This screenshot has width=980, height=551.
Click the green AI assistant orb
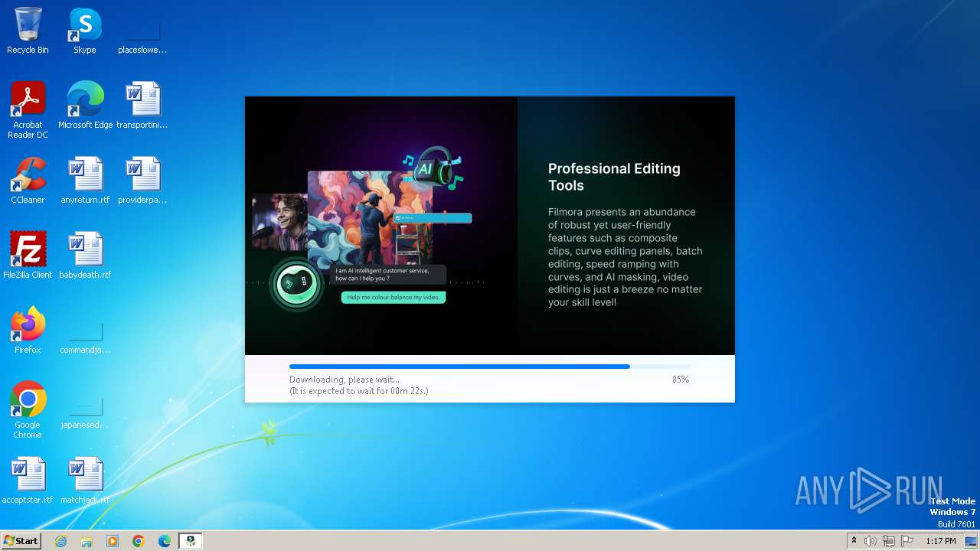click(296, 284)
